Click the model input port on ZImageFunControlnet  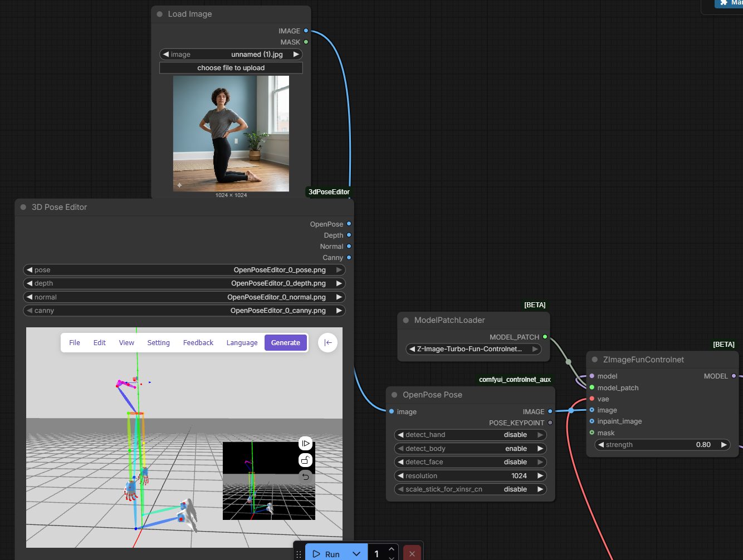pyautogui.click(x=592, y=376)
